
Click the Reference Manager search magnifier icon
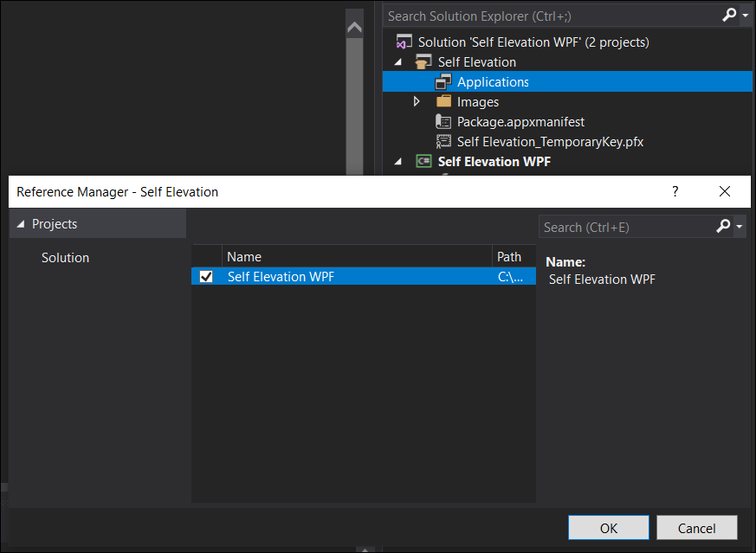[723, 226]
